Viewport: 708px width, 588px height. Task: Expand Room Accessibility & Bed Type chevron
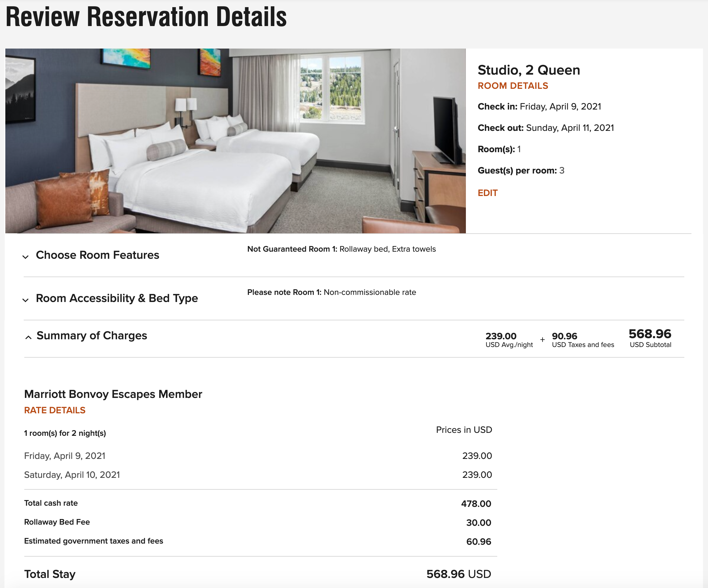[26, 300]
